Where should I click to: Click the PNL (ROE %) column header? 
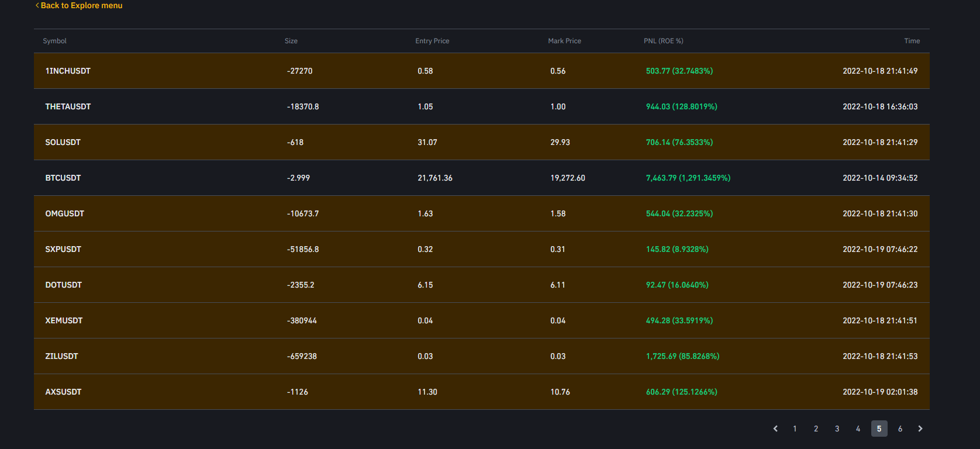click(664, 41)
